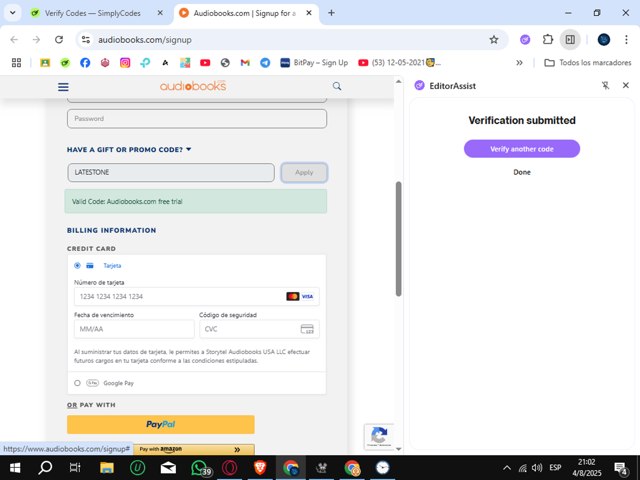
Task: Click Done in EditorAssist panel
Action: point(522,172)
